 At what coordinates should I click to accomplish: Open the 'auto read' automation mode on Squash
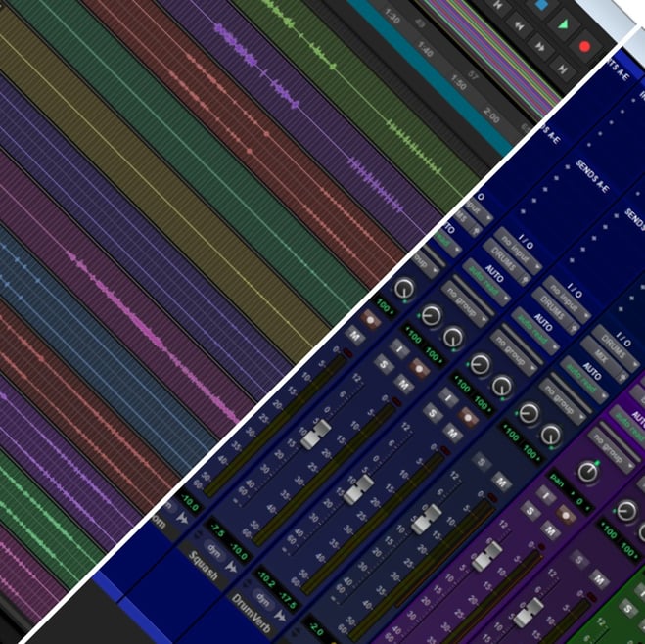pos(485,284)
